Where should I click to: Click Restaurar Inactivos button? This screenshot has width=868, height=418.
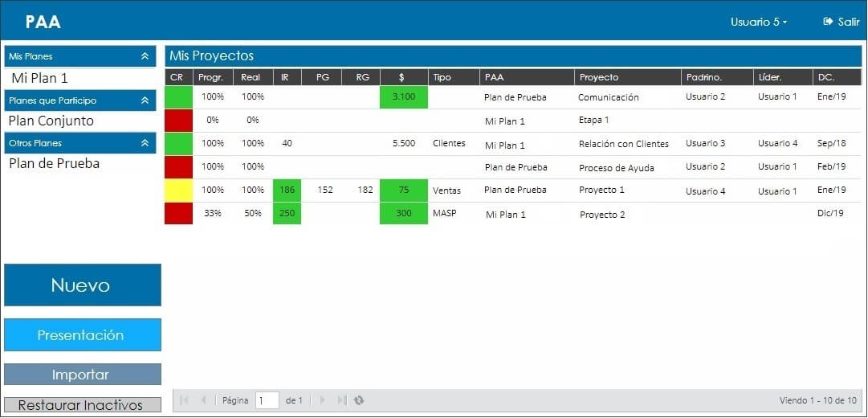(x=83, y=404)
